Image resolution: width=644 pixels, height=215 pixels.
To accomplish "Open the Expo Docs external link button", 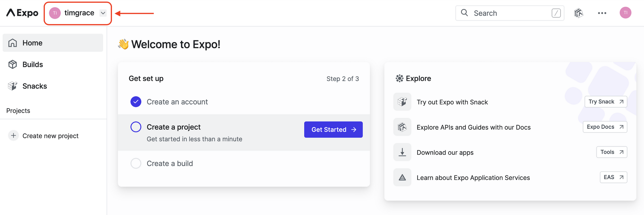I will [x=605, y=127].
